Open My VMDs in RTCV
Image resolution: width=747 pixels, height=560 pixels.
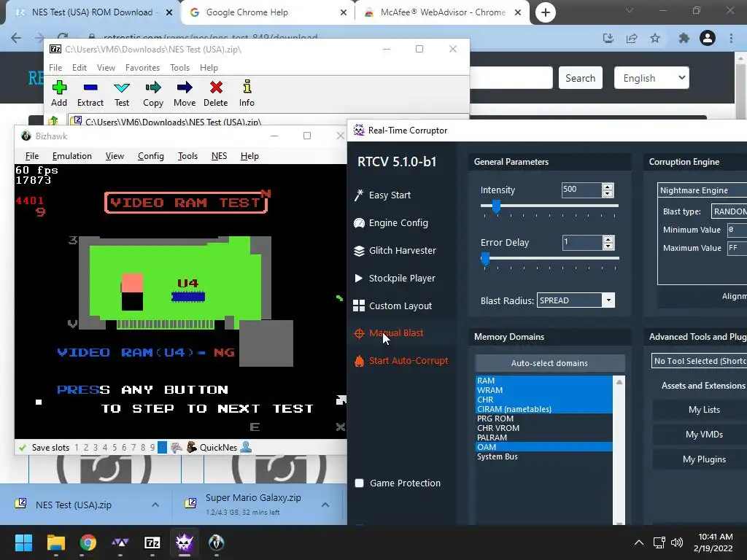click(x=704, y=435)
